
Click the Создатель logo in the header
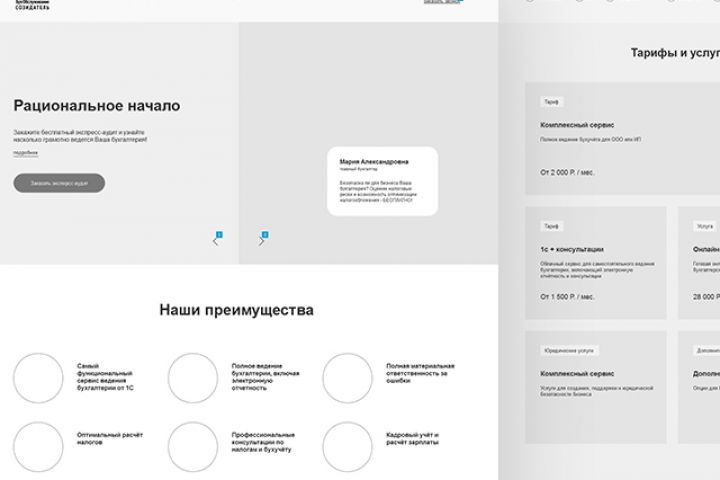[x=32, y=5]
